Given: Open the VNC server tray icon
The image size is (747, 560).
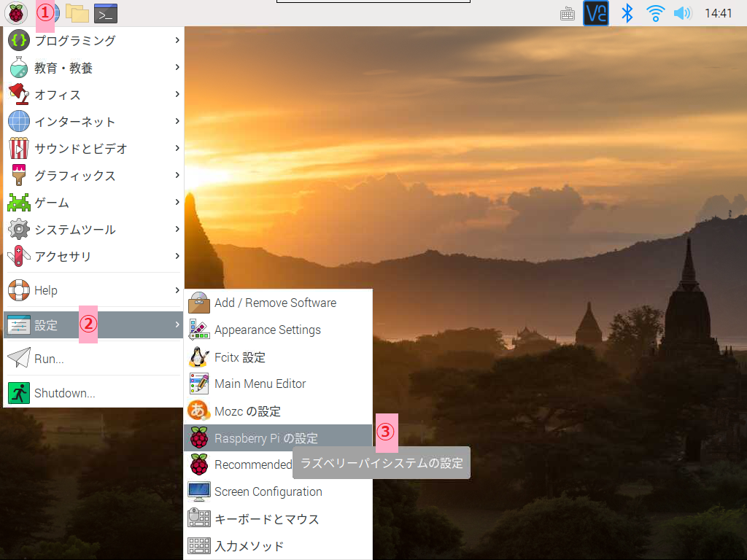Looking at the screenshot, I should pyautogui.click(x=596, y=13).
